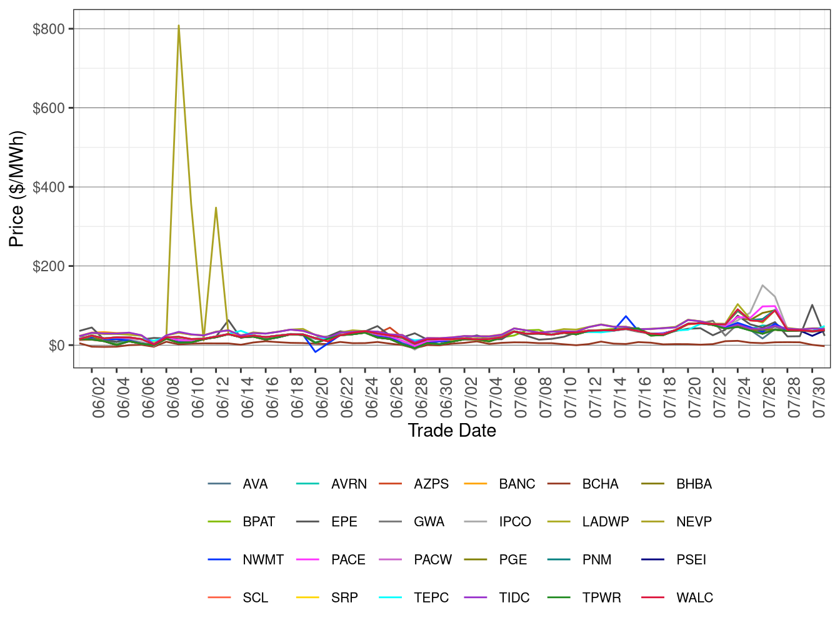Viewport: 840px width, 630px height.
Task: Click the TEPC legend label
Action: (431, 598)
